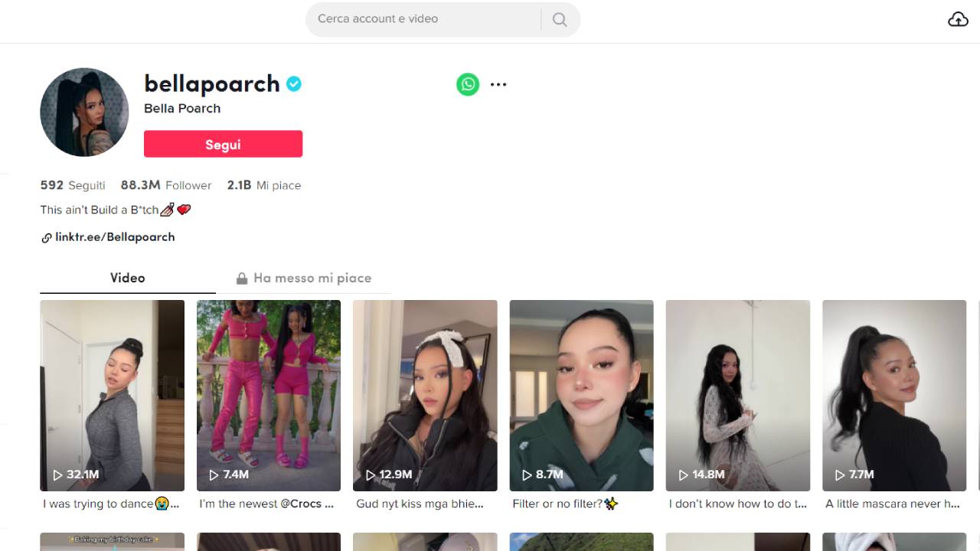Click play count icon on 14.8M video
Image resolution: width=980 pixels, height=551 pixels.
click(x=683, y=475)
